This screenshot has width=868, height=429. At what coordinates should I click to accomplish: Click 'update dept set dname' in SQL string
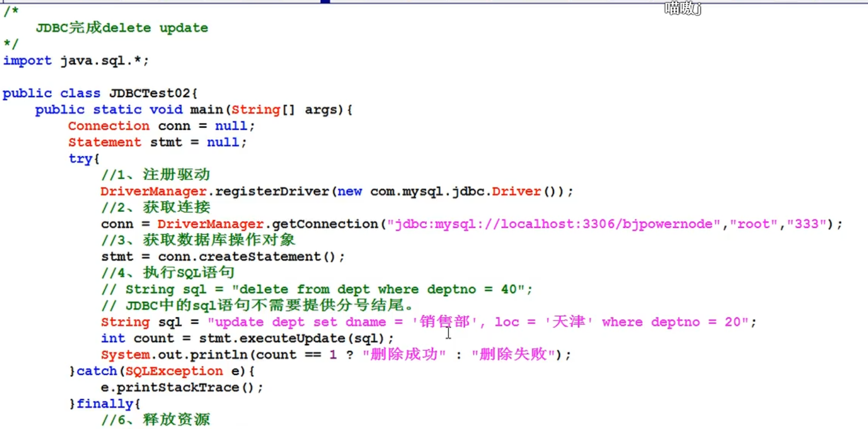(x=300, y=322)
